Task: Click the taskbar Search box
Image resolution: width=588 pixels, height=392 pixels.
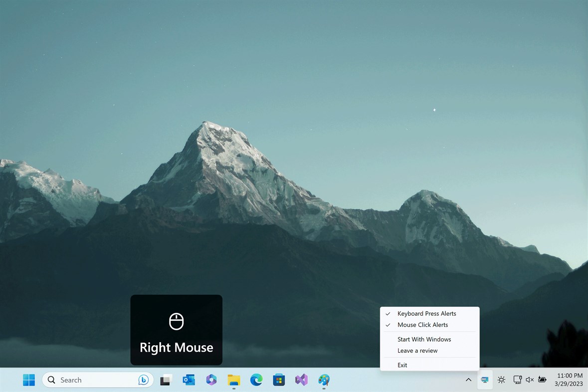Action: point(97,380)
